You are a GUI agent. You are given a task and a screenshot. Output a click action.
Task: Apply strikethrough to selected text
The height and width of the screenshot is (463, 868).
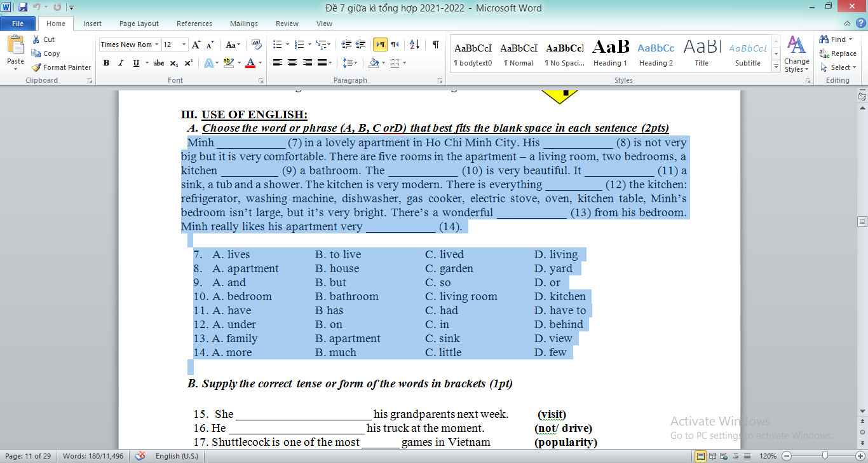(x=159, y=63)
